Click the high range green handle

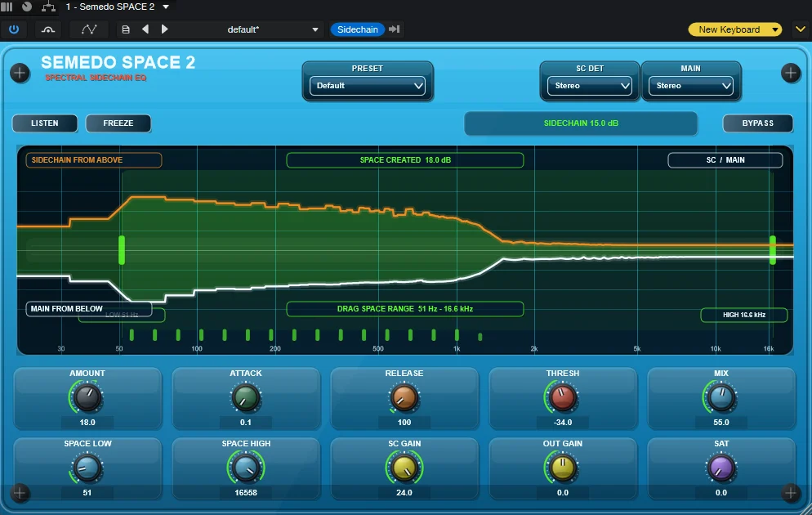point(773,250)
